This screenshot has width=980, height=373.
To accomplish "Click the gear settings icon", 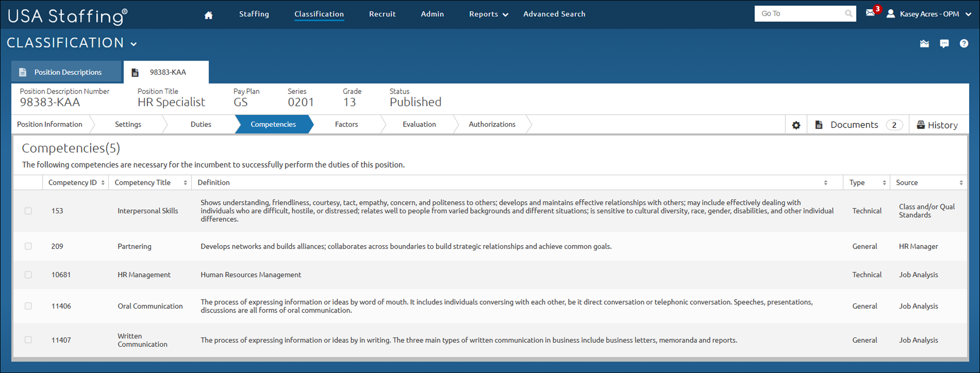I will (796, 125).
